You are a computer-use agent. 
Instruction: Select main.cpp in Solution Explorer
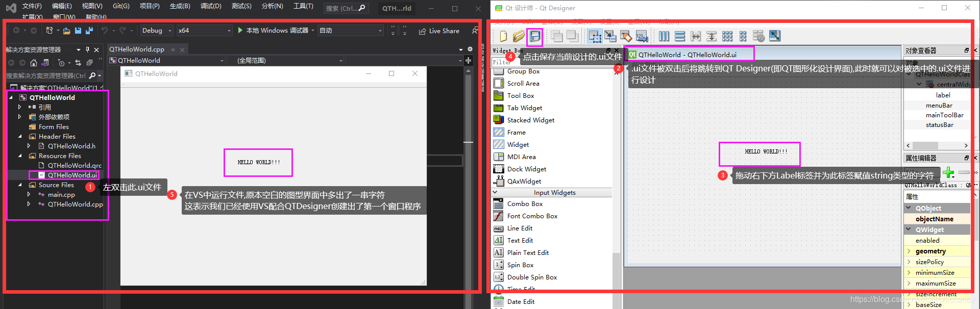click(x=61, y=195)
